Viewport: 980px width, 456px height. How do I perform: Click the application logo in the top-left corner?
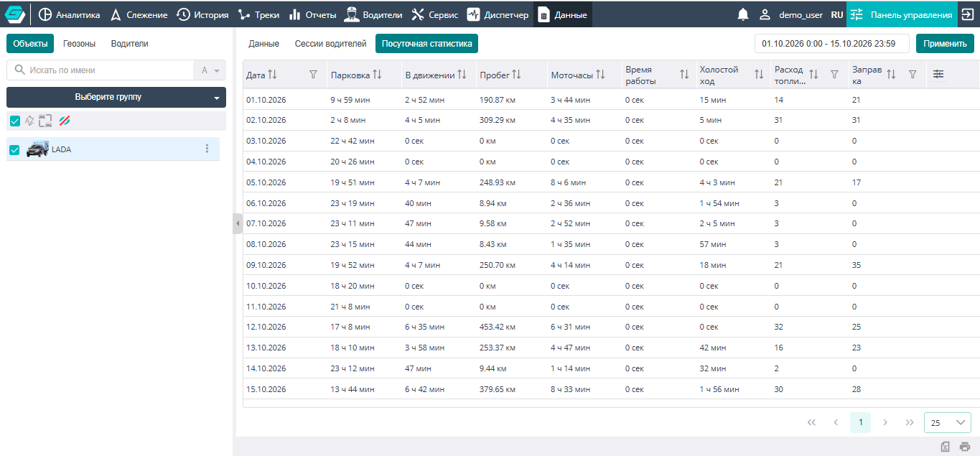tap(15, 14)
